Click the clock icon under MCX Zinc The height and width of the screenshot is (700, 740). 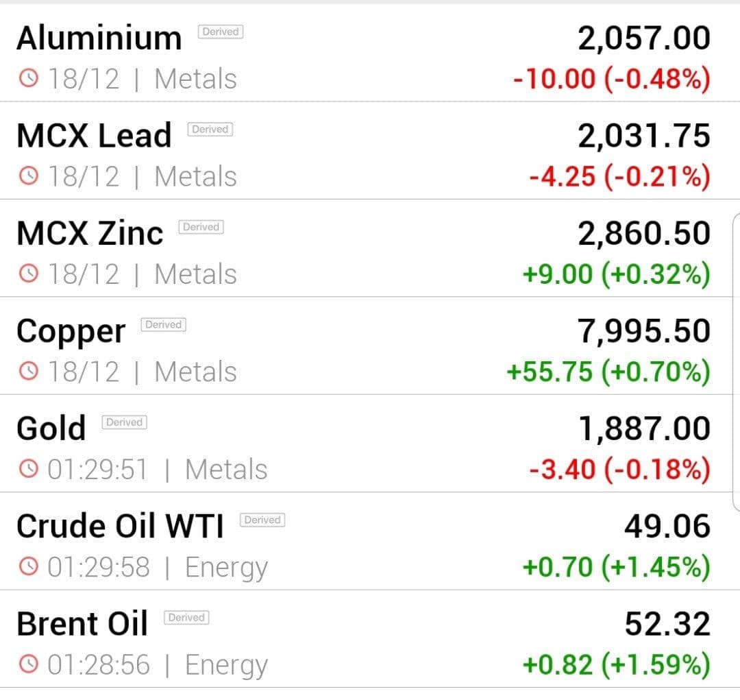pyautogui.click(x=28, y=274)
